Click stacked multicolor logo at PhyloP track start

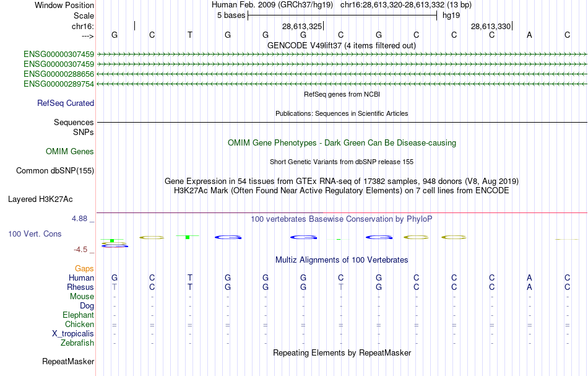(115, 243)
